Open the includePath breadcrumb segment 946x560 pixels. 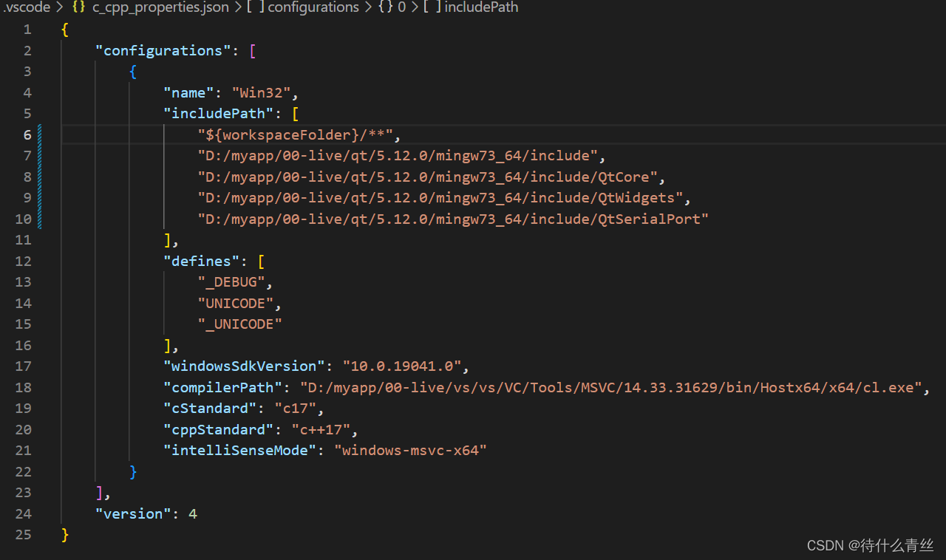[x=481, y=7]
